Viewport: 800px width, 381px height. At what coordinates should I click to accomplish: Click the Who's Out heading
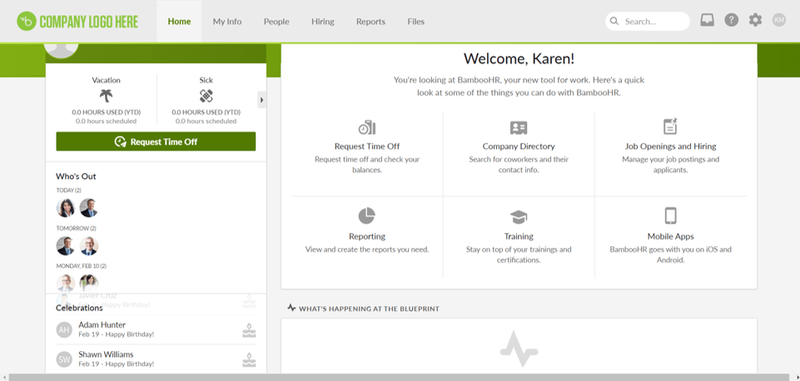click(76, 176)
